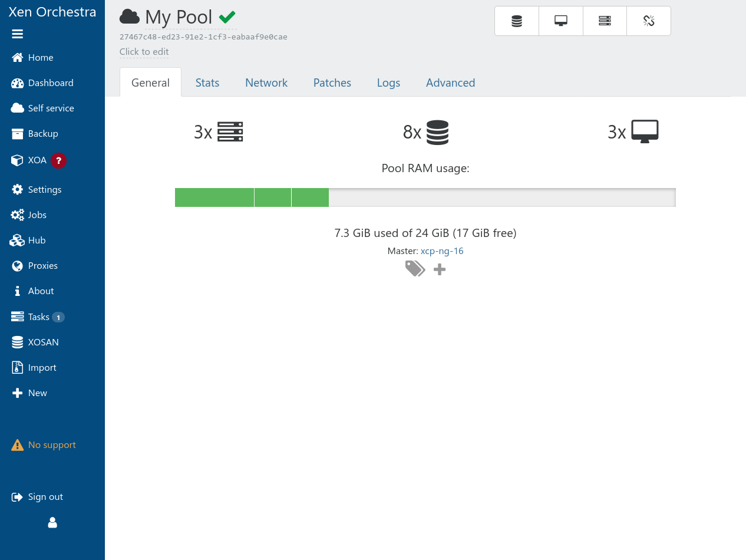Click the server (host) icon button in top toolbar
746x560 pixels.
point(605,21)
